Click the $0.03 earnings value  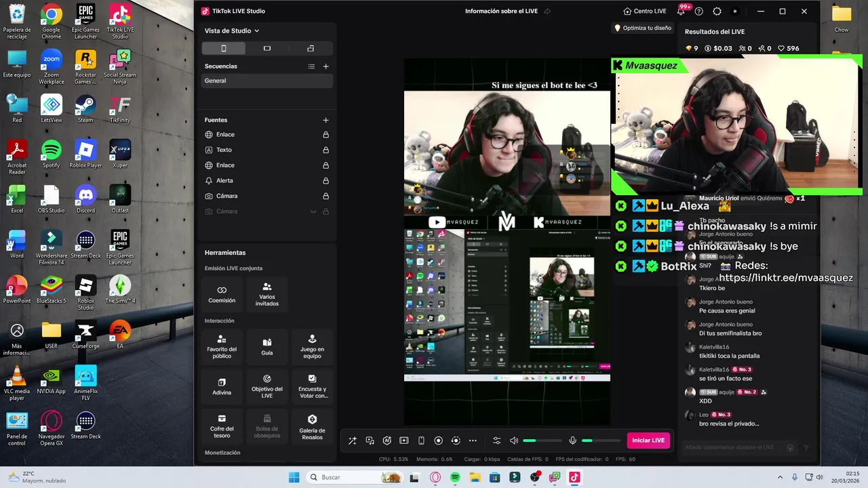point(718,48)
